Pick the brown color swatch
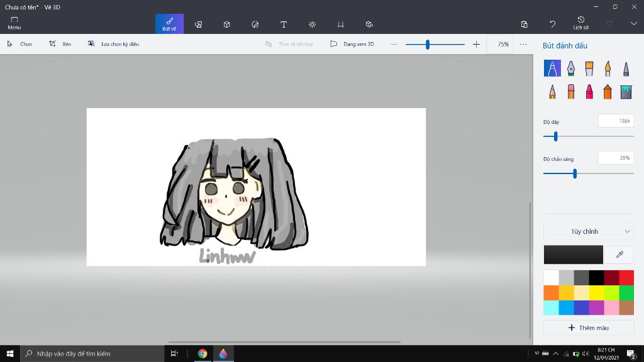The height and width of the screenshot is (362, 644). click(x=626, y=307)
